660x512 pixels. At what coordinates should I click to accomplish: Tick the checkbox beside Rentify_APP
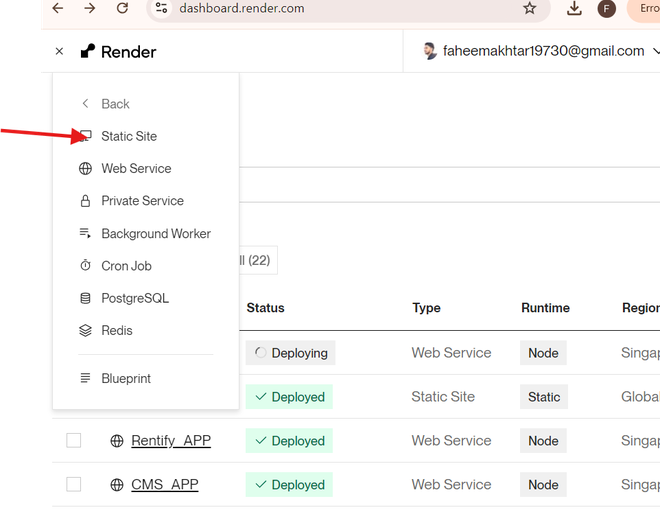click(x=73, y=441)
